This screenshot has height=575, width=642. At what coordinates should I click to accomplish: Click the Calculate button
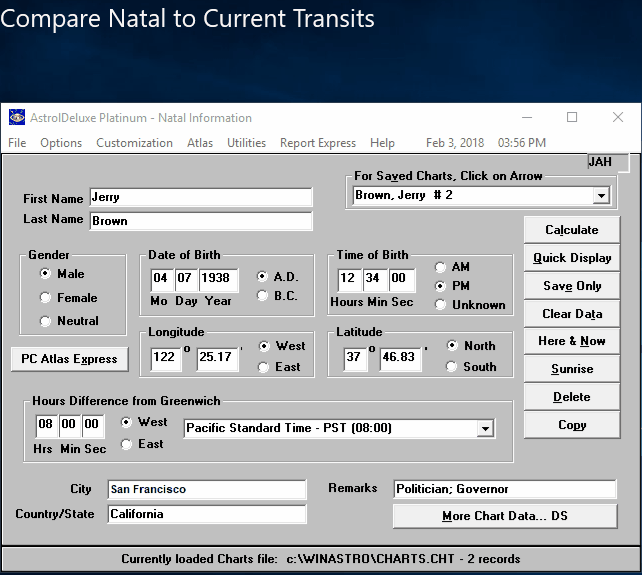tap(572, 230)
